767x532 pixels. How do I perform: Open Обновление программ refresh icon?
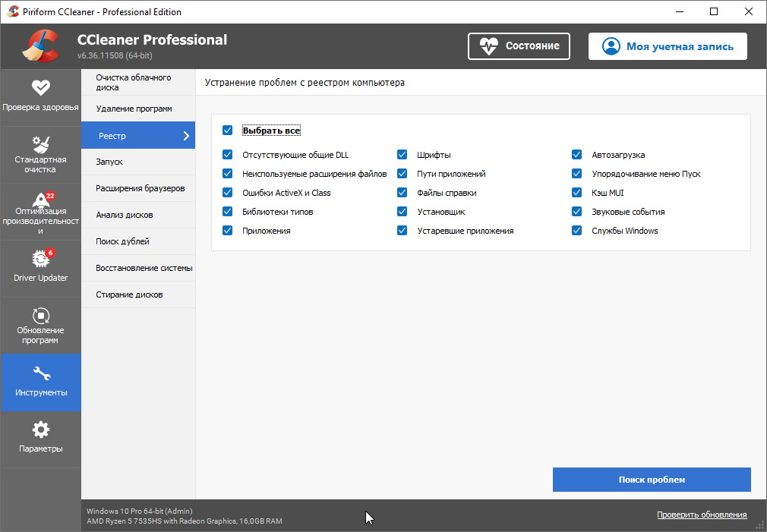(40, 316)
